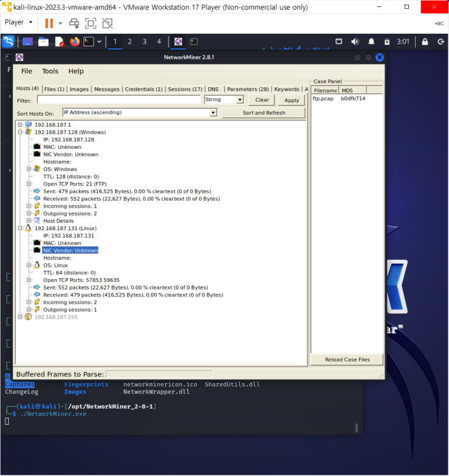Switch to the Parameters (28) tab
This screenshot has width=449, height=476.
pos(248,90)
